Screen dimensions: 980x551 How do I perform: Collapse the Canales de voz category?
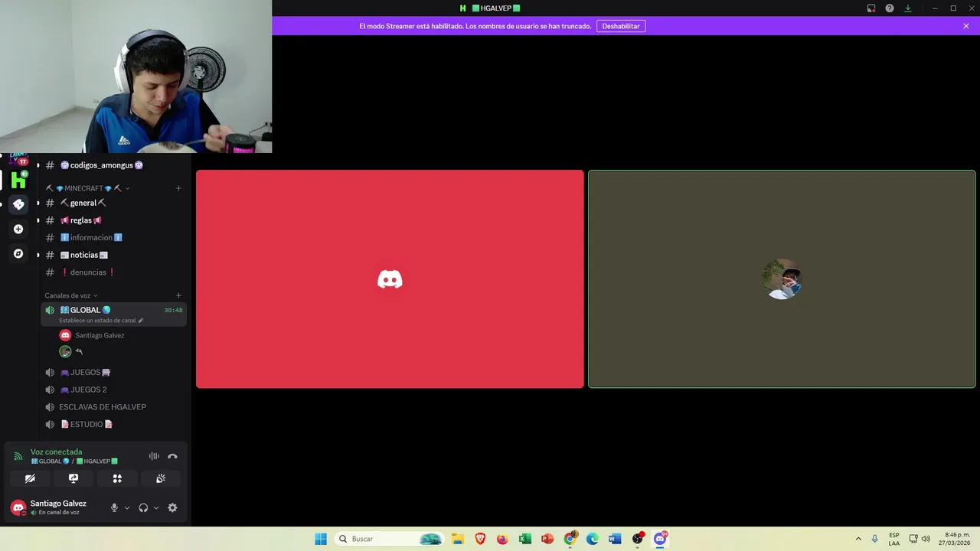click(x=71, y=295)
